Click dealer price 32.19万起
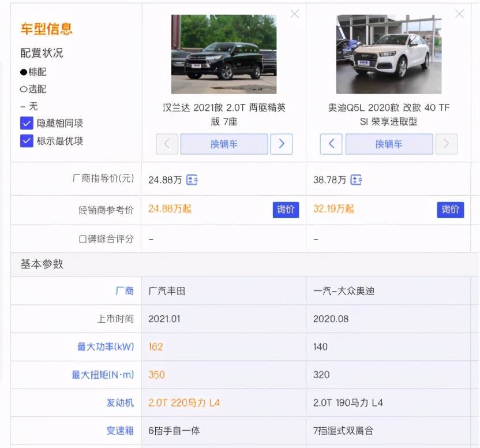480x448 pixels. tap(333, 209)
